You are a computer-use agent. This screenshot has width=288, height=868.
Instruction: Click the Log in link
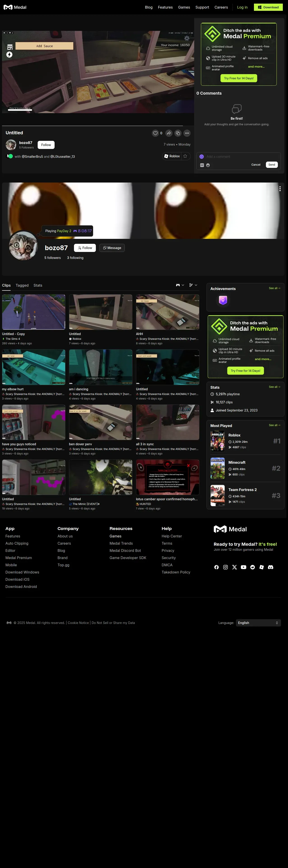(x=242, y=7)
